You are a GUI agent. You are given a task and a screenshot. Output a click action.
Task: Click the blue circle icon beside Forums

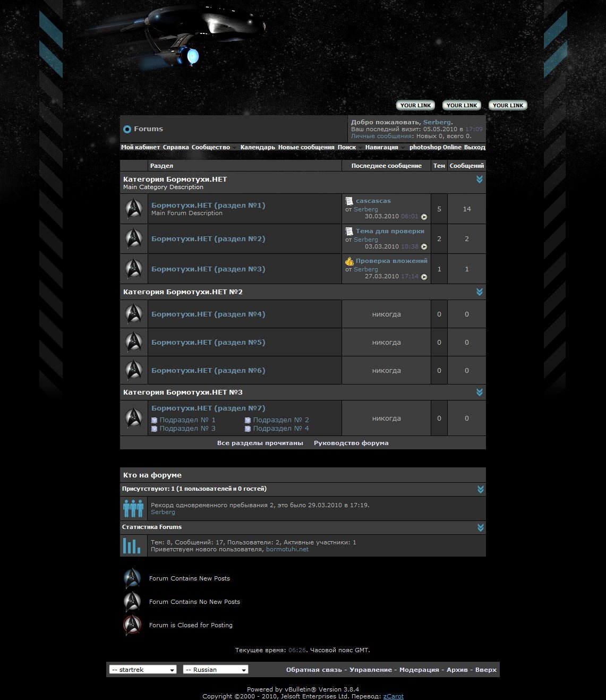point(127,129)
